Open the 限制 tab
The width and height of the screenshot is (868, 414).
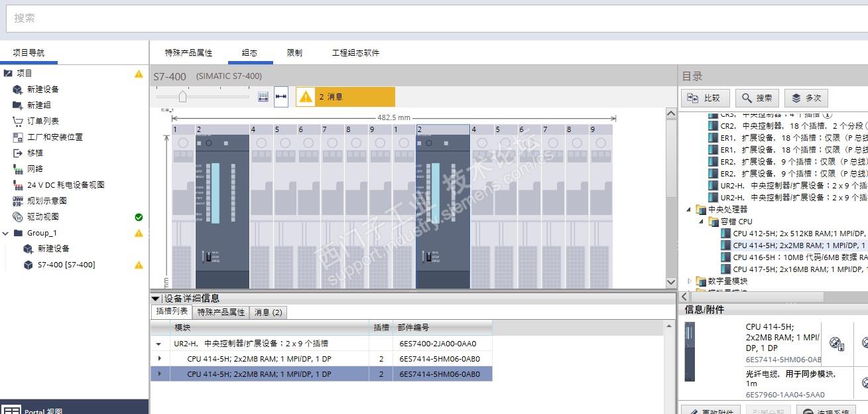pos(294,53)
